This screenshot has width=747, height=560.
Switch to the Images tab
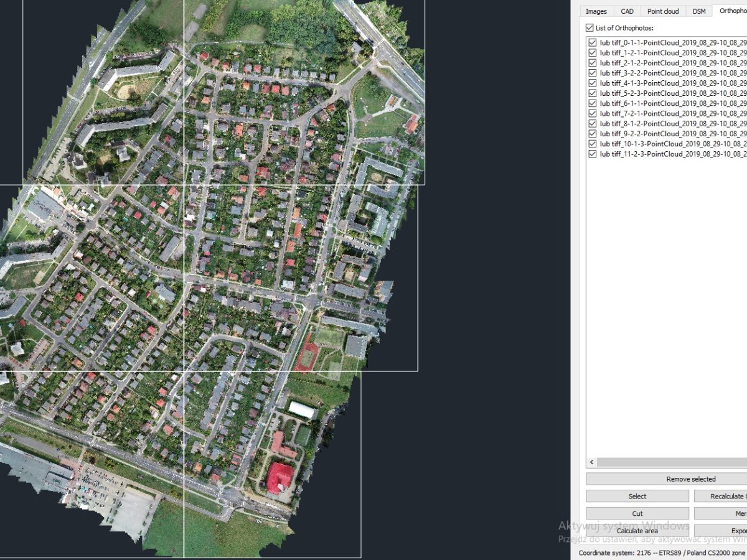coord(596,11)
